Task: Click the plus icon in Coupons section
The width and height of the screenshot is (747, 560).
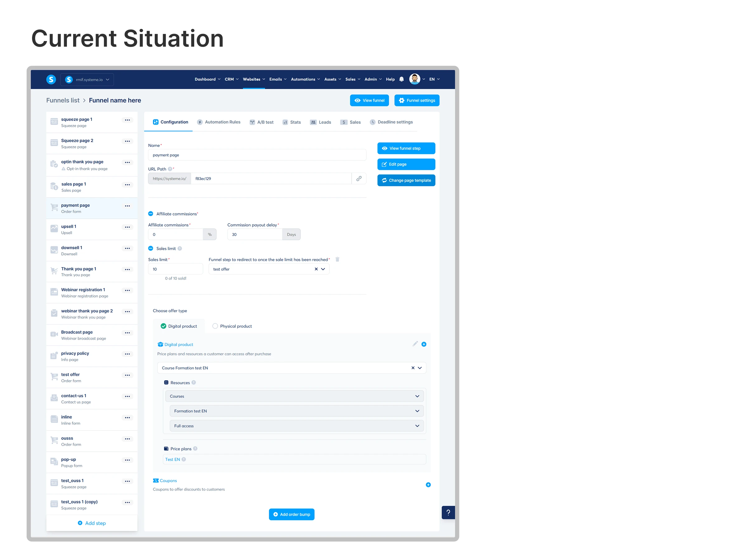Action: point(428,485)
